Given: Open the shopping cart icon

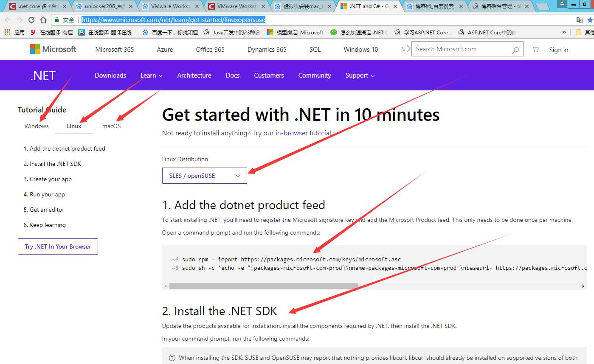Looking at the screenshot, I should point(535,50).
